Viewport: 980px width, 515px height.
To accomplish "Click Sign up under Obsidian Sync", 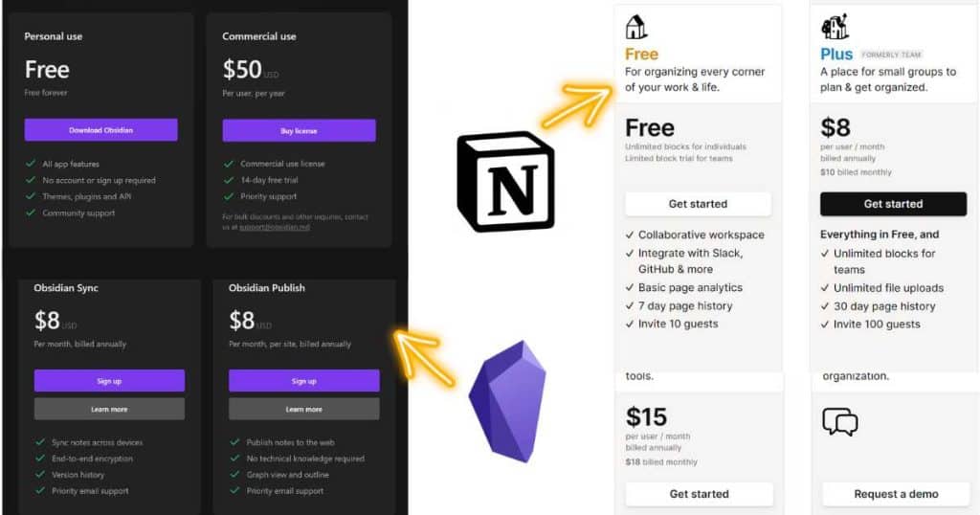I will 109,381.
